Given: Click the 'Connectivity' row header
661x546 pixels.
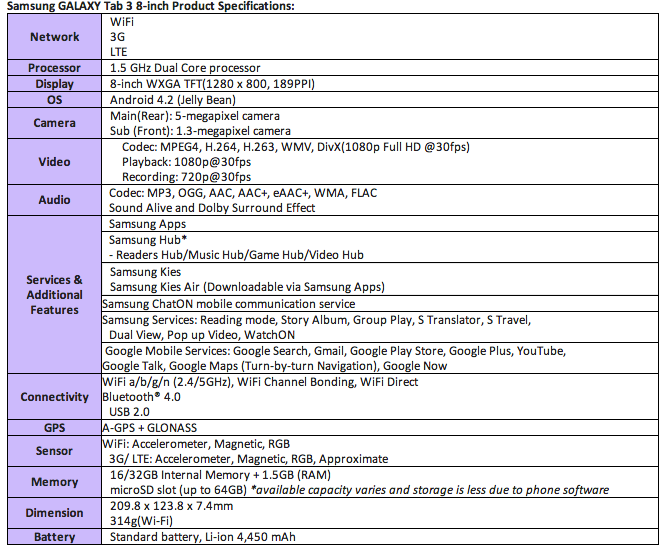Looking at the screenshot, I should click(54, 397).
